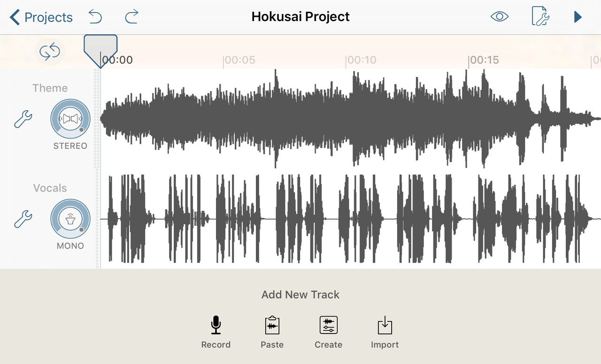The image size is (601, 364).
Task: Tap the MONO input toggle on the Vocals track
Action: pos(70,219)
